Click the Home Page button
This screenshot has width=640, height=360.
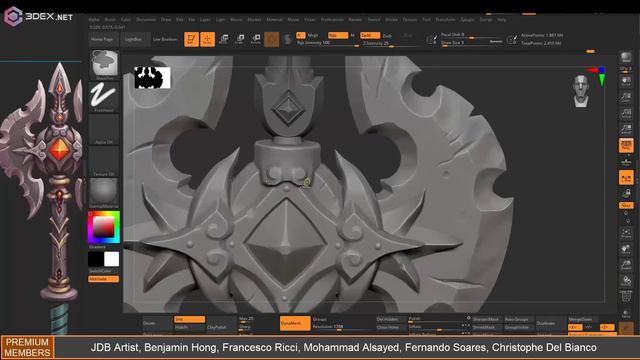click(104, 39)
